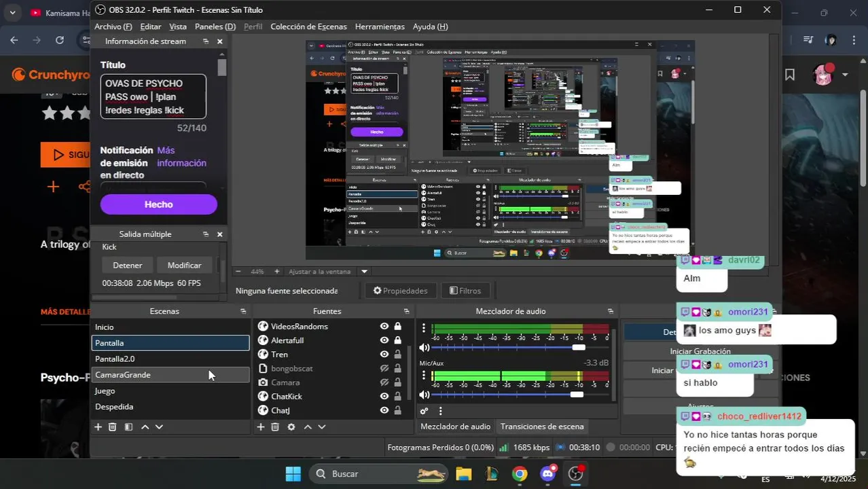Go back in Chrome browser
868x489 pixels.
14,40
